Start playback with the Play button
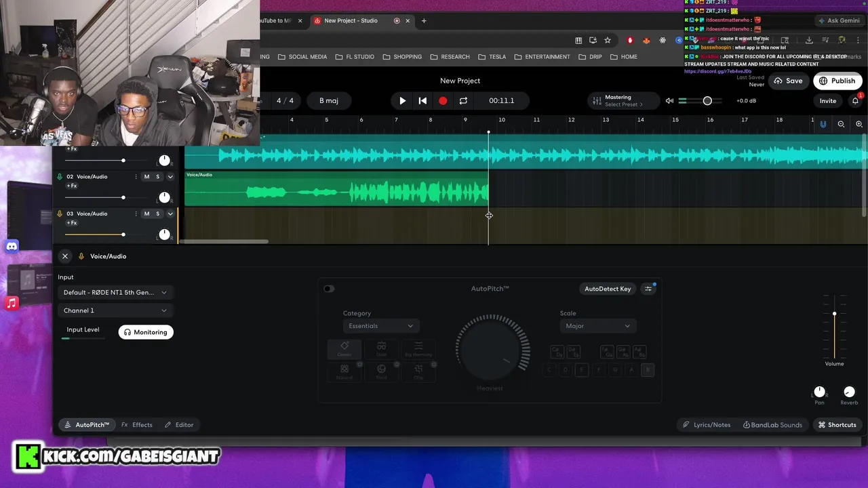The image size is (868, 488). (x=402, y=100)
